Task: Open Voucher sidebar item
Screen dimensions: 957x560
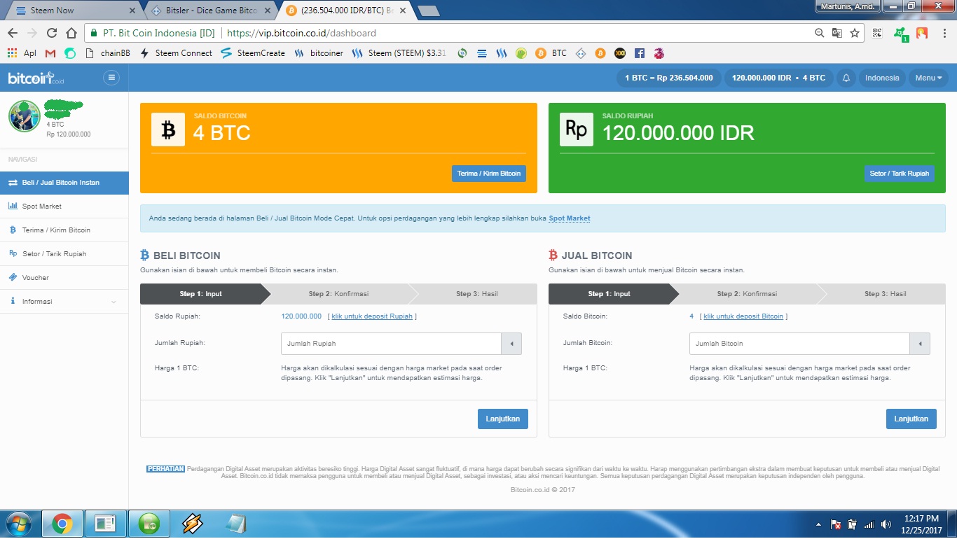Action: [64, 278]
